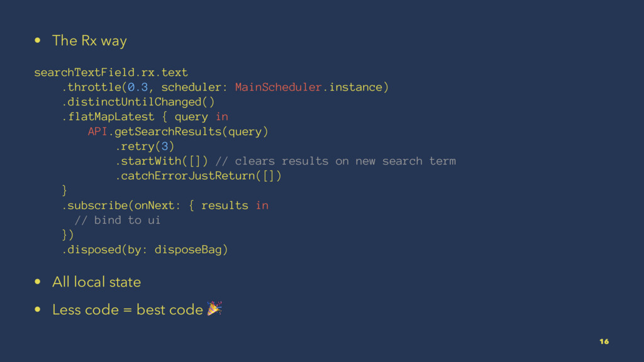Screen dimensions: 644x362
Task: Click 'MainScheduler' in the throttle line
Action: [x=278, y=87]
